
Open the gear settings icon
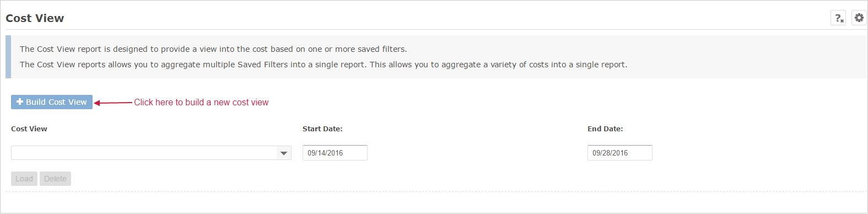click(859, 18)
